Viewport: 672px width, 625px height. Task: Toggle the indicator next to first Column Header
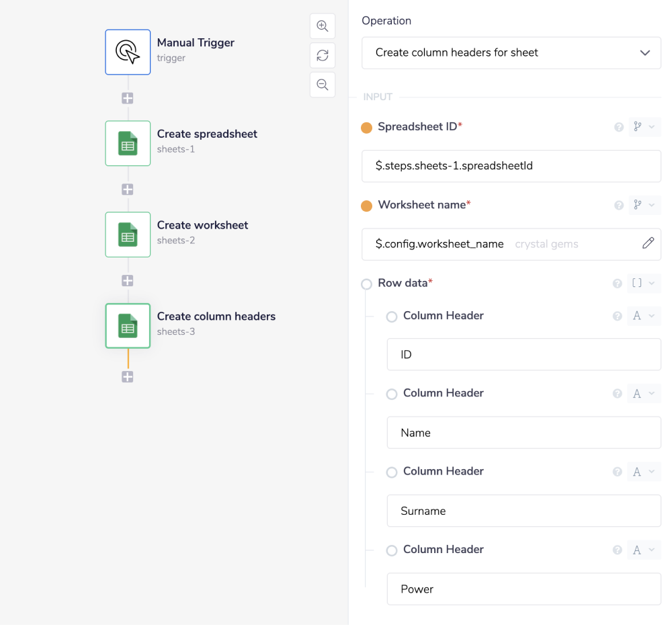[392, 317]
